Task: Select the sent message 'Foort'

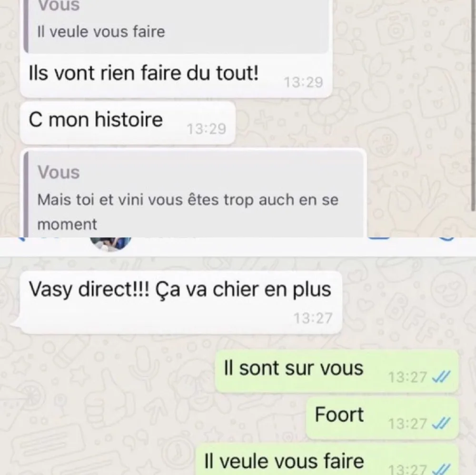Action: (382, 418)
